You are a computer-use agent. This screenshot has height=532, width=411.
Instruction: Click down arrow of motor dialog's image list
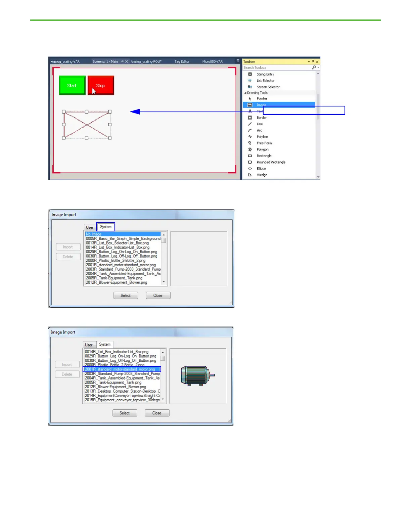pos(163,399)
